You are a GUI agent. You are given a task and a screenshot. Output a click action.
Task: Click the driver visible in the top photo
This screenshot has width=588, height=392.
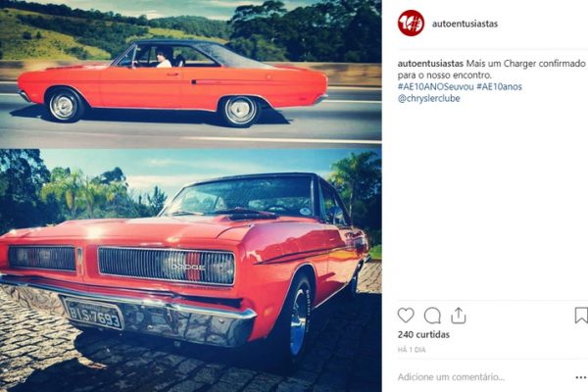tap(164, 58)
